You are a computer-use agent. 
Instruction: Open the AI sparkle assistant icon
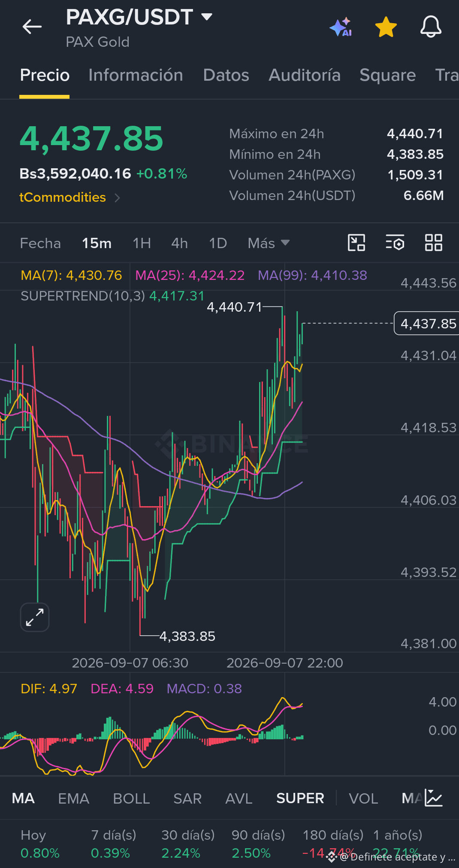click(x=341, y=27)
